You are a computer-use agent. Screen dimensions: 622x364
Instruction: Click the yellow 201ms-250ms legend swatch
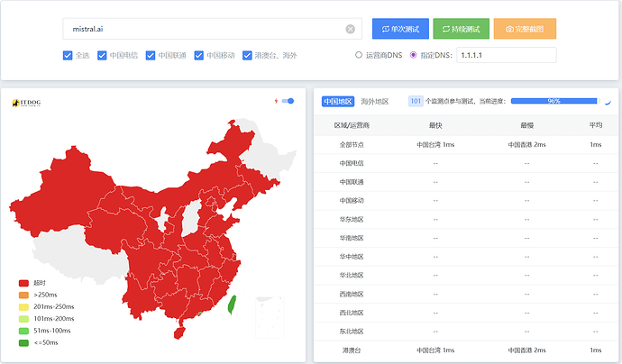23,307
